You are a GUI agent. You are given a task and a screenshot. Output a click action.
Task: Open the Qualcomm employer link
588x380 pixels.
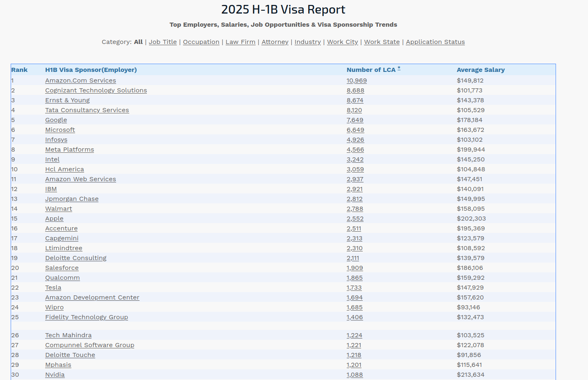click(62, 278)
